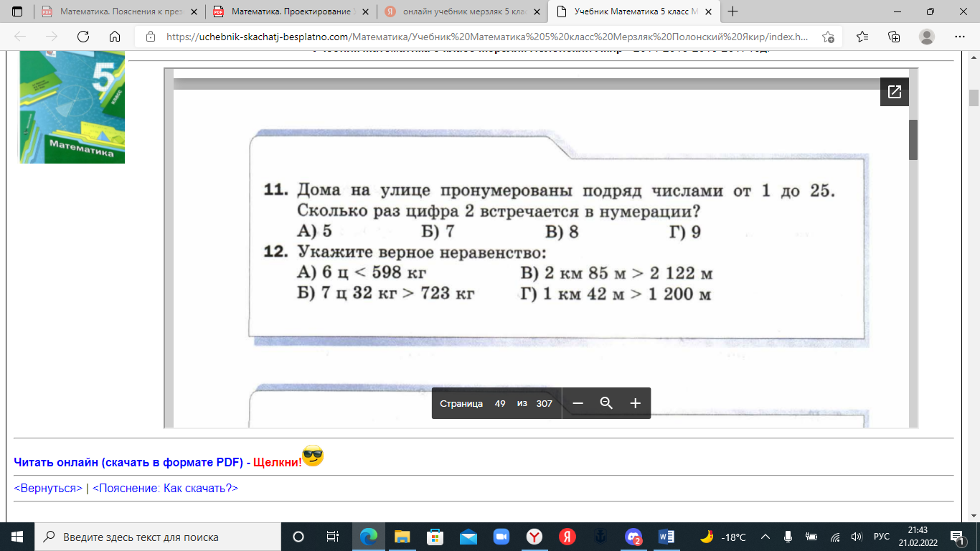This screenshot has width=980, height=551.
Task: Add this page to favorites
Action: click(x=828, y=37)
